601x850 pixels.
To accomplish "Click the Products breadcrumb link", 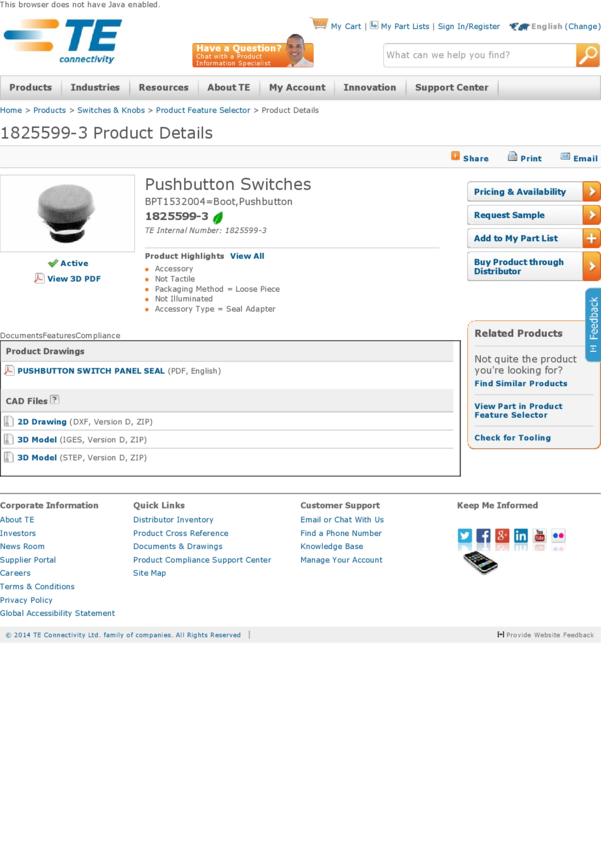I will tap(49, 110).
